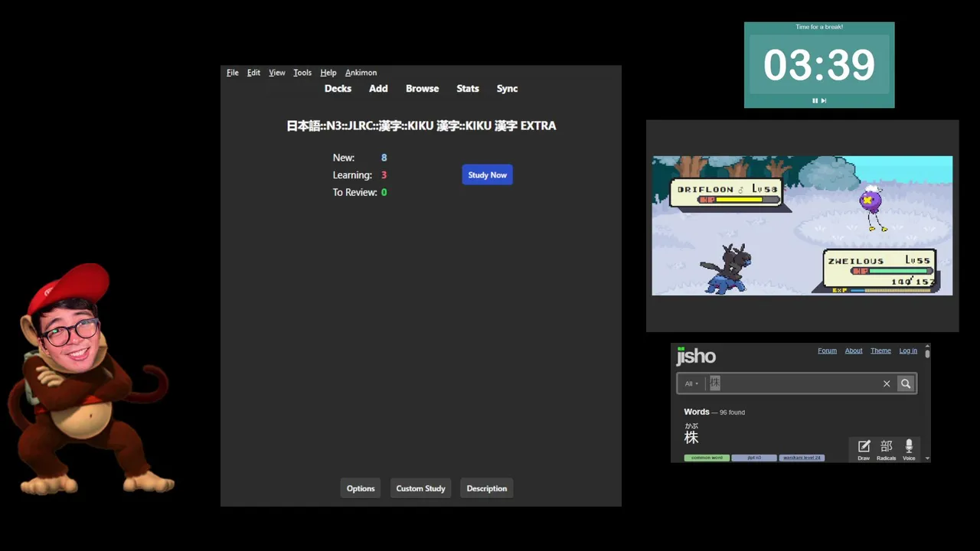This screenshot has height=551, width=980.
Task: Click the Study Now button
Action: 487,175
